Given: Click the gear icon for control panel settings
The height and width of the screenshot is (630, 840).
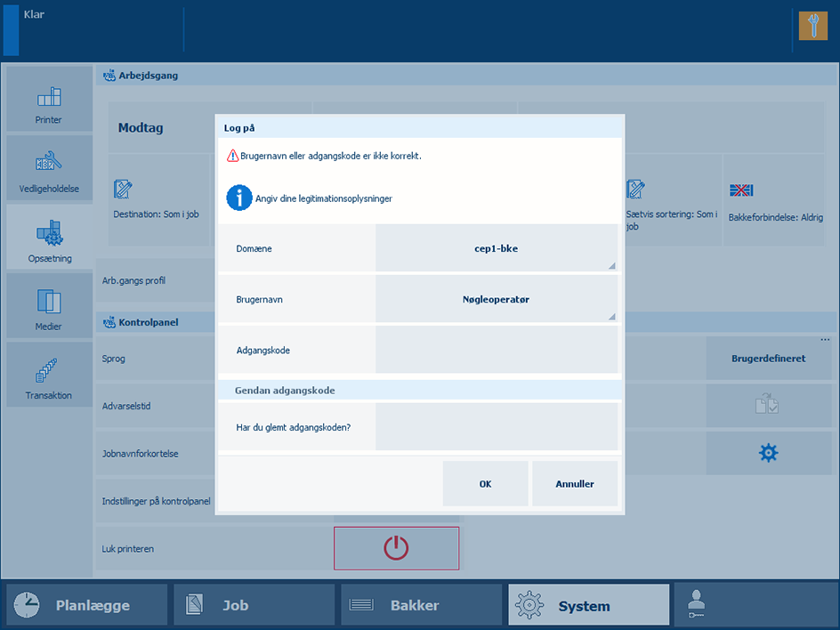Looking at the screenshot, I should tap(768, 453).
